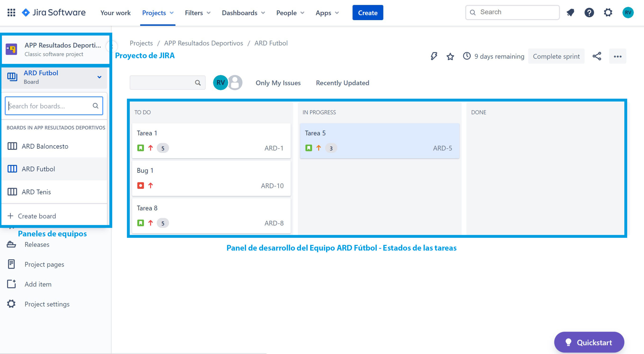Open the Jira app switcher grid icon
The width and height of the screenshot is (644, 354).
coord(11,13)
